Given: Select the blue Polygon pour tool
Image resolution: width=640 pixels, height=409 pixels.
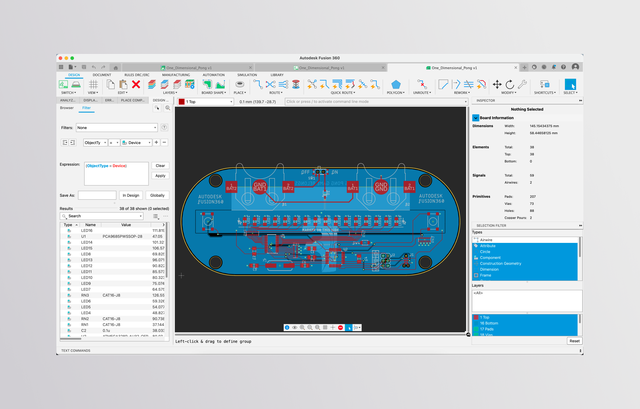Looking at the screenshot, I should point(396,84).
